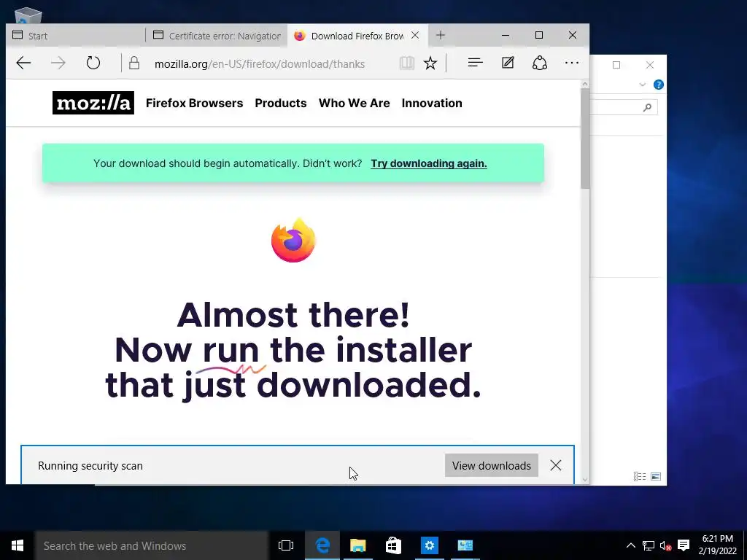Dismiss the security scan notification bar
This screenshot has width=747, height=560.
coord(555,465)
